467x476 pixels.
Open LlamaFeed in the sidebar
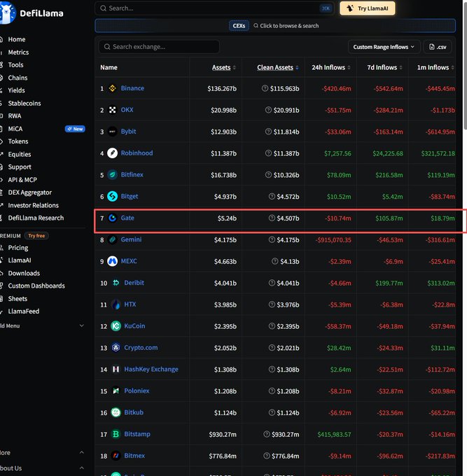24,311
